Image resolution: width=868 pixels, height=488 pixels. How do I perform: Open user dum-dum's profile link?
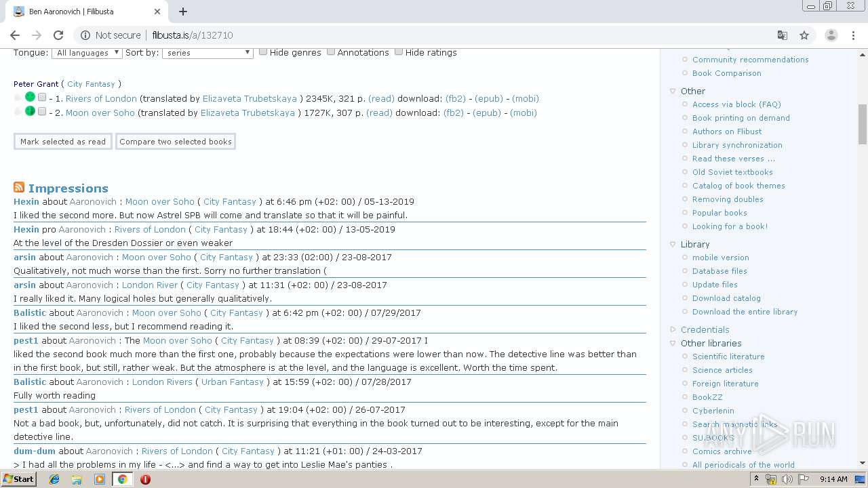pos(35,451)
